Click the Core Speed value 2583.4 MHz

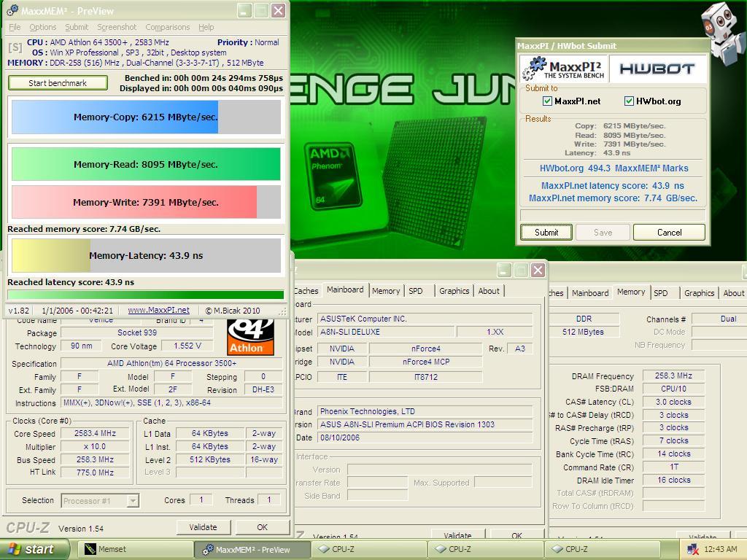95,433
